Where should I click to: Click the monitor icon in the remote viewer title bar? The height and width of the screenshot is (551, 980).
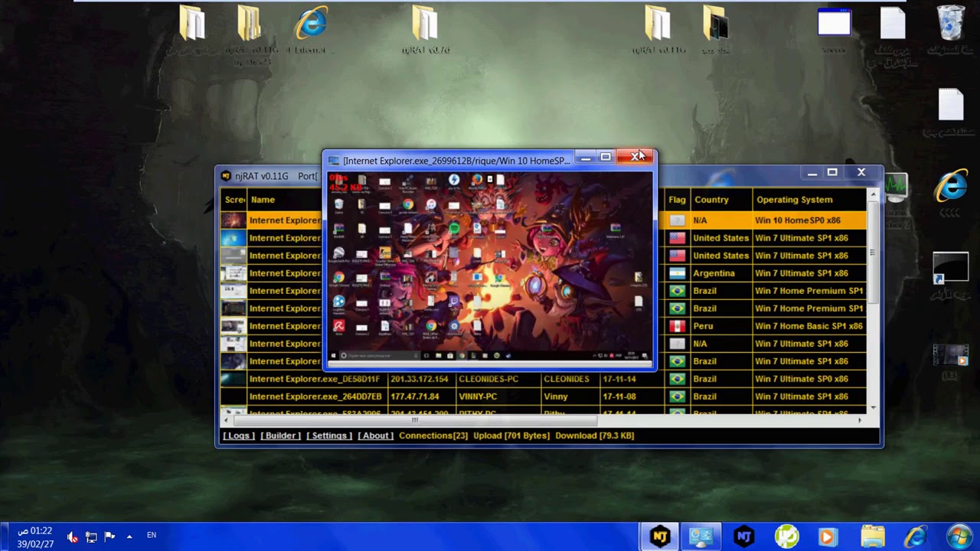[x=334, y=161]
